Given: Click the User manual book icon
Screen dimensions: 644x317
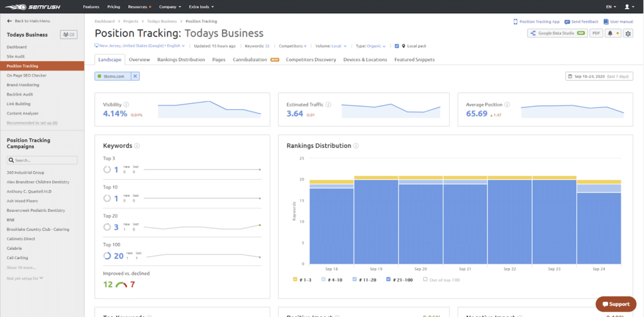Looking at the screenshot, I should point(606,21).
